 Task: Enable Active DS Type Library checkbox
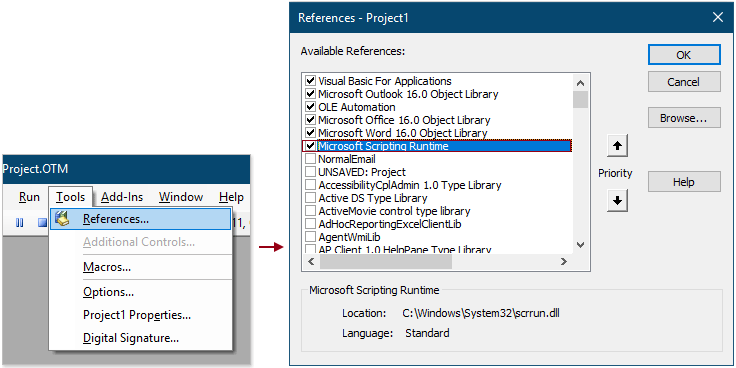click(310, 198)
